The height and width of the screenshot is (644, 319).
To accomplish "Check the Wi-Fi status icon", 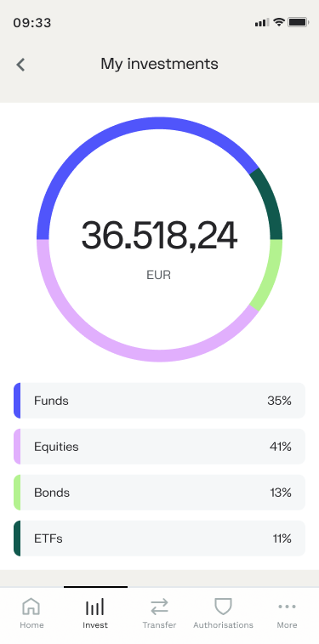I will [279, 22].
